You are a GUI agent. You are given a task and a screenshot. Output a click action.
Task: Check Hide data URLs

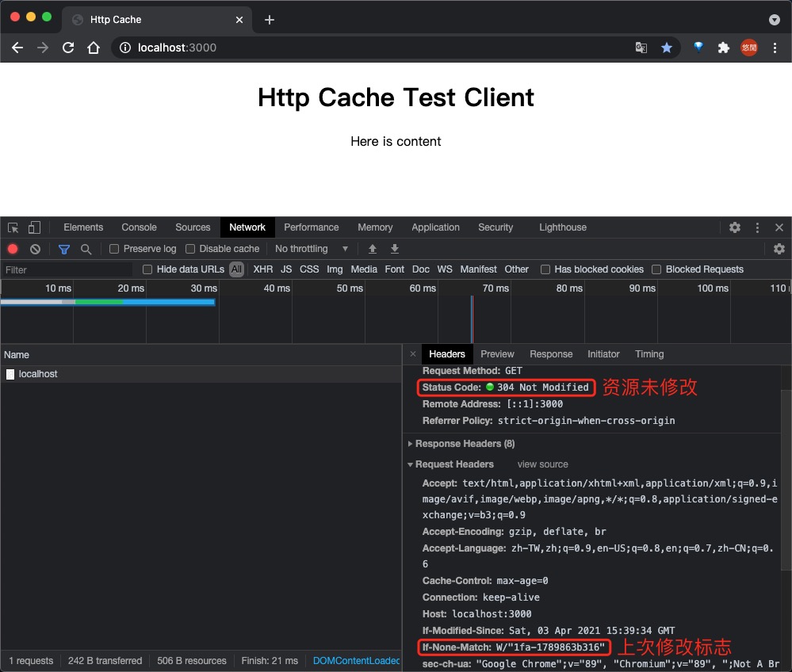147,269
